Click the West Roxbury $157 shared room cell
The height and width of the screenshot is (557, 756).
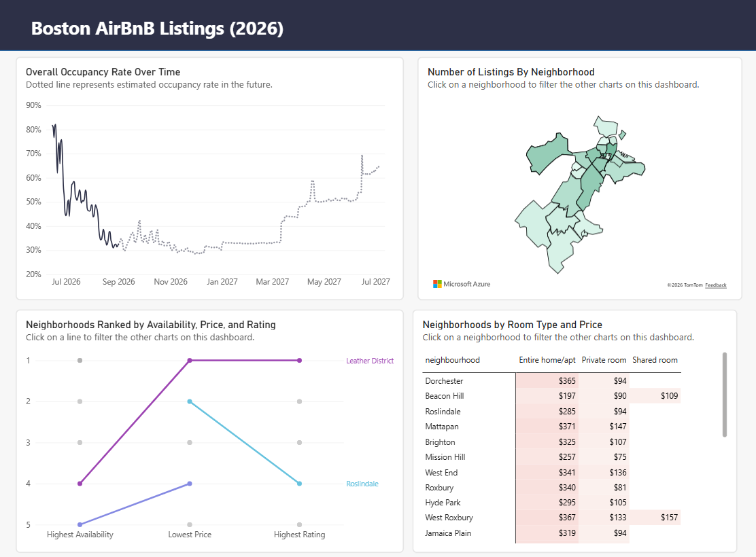click(655, 518)
